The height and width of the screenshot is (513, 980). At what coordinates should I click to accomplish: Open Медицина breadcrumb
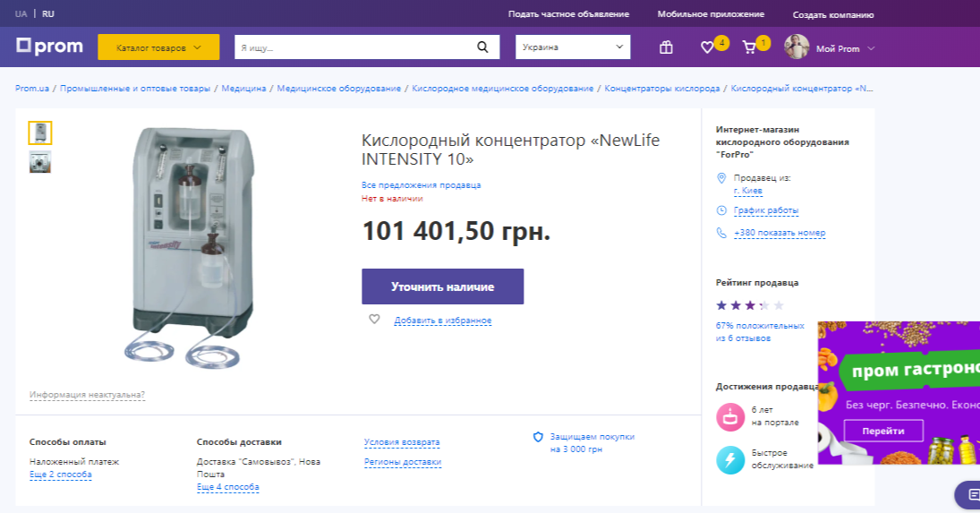coord(243,88)
